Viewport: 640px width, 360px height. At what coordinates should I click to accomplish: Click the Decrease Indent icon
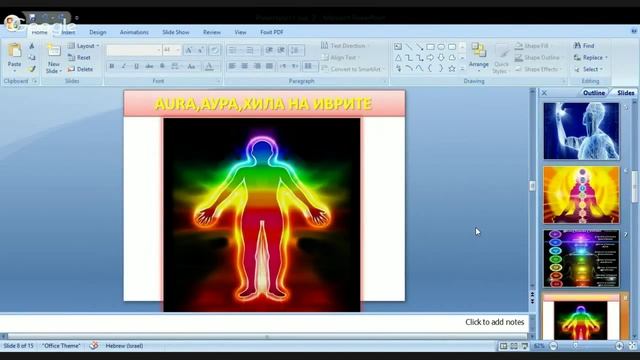[x=269, y=50]
